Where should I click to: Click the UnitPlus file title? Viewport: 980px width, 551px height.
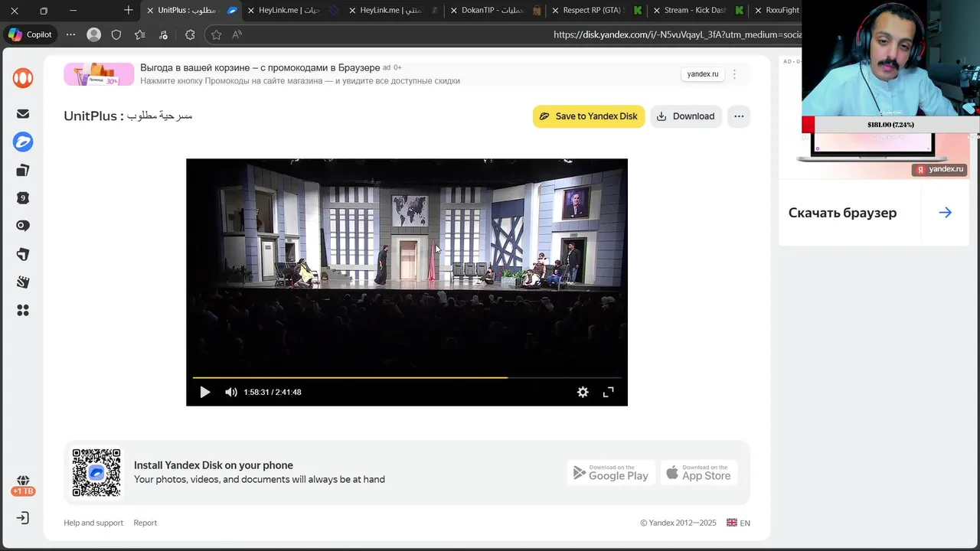[128, 116]
